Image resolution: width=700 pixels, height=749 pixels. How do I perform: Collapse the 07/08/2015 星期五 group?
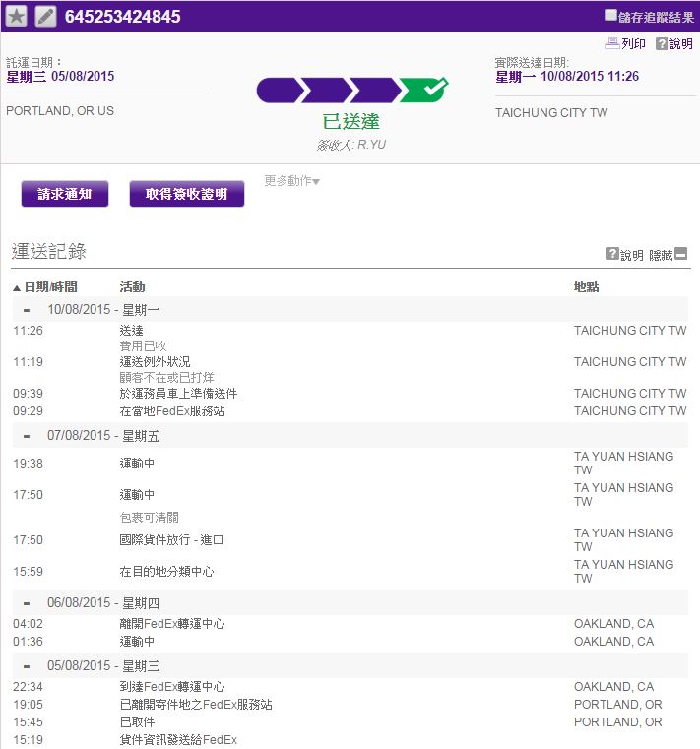[27, 436]
